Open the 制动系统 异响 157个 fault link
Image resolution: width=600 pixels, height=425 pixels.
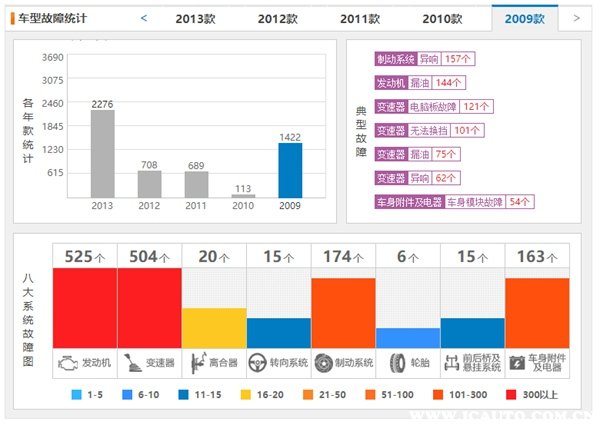point(425,59)
